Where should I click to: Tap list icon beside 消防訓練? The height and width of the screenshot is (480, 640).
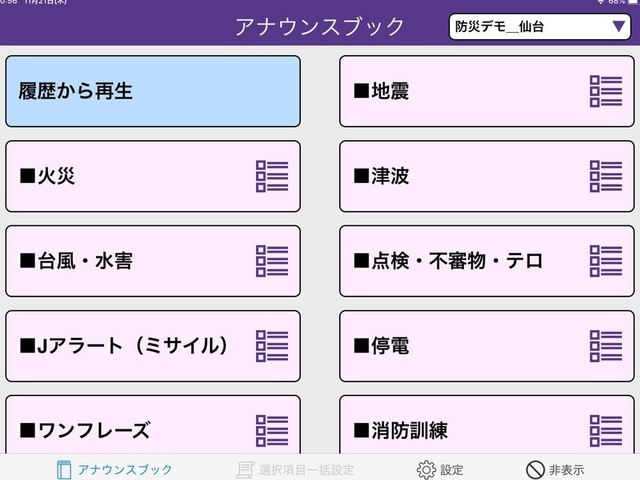(x=606, y=431)
